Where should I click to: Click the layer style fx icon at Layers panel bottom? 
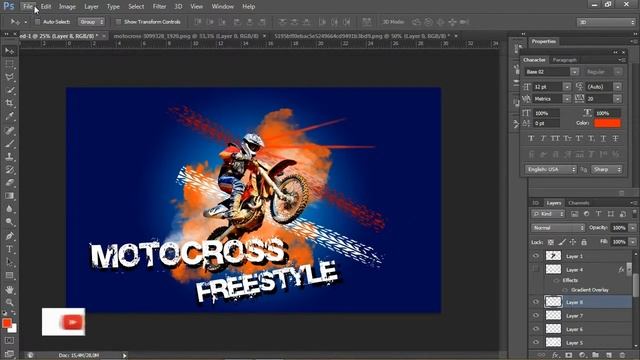556,355
